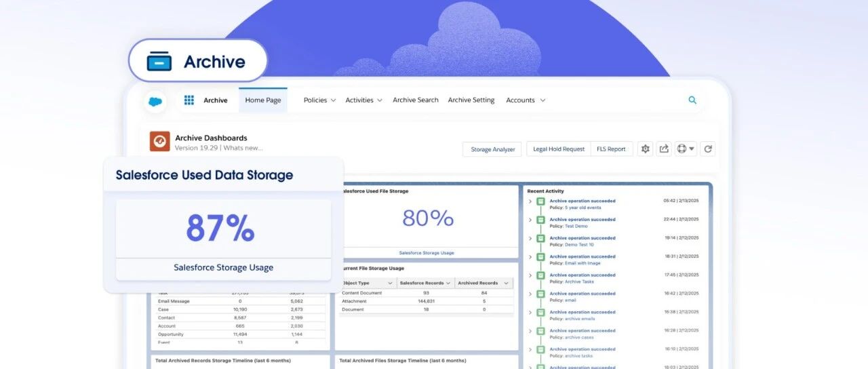Click the Storage Analyzer button
Image resolution: width=868 pixels, height=369 pixels.
click(493, 149)
